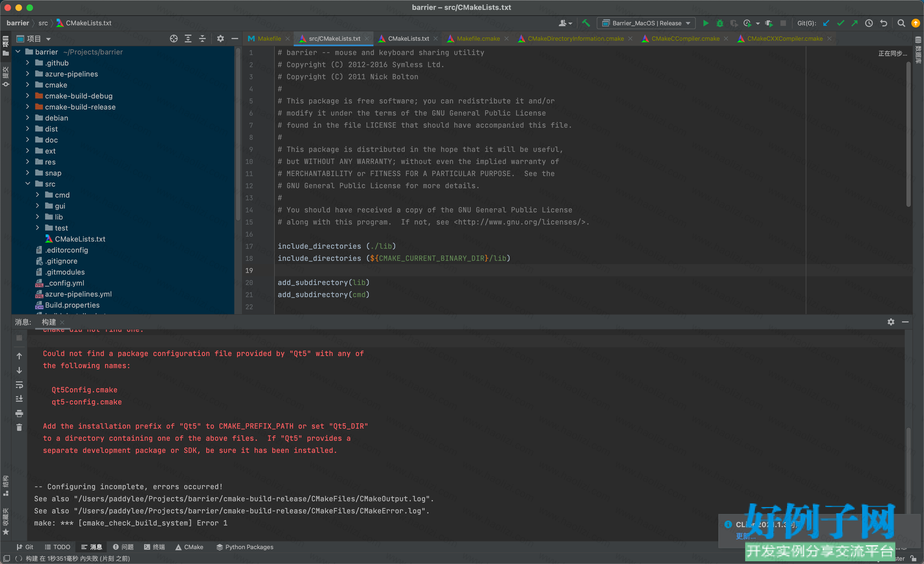This screenshot has height=564, width=924.
Task: Minimize the messages panel
Action: click(x=905, y=322)
